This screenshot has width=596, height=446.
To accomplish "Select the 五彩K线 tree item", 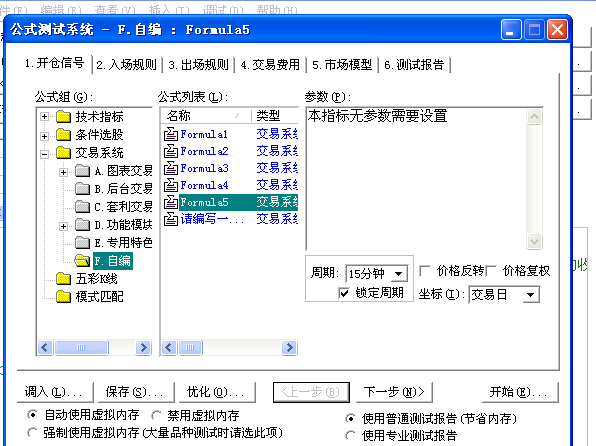I will [x=97, y=279].
